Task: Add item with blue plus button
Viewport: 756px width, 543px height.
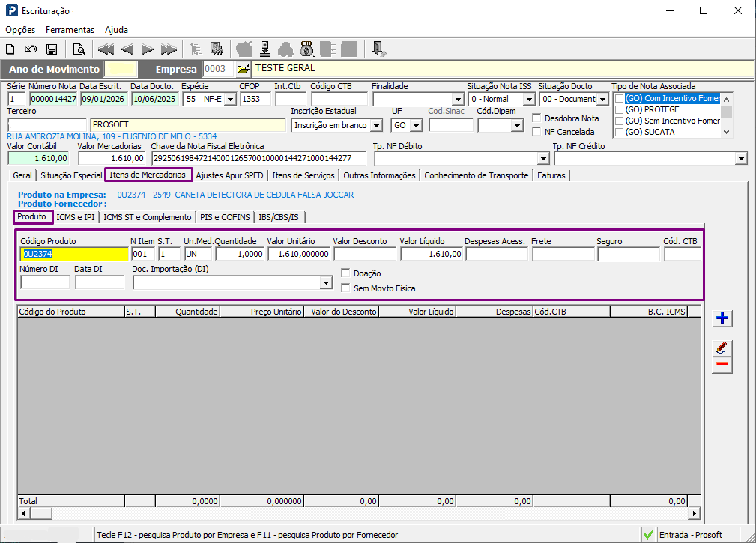Action: [x=722, y=318]
